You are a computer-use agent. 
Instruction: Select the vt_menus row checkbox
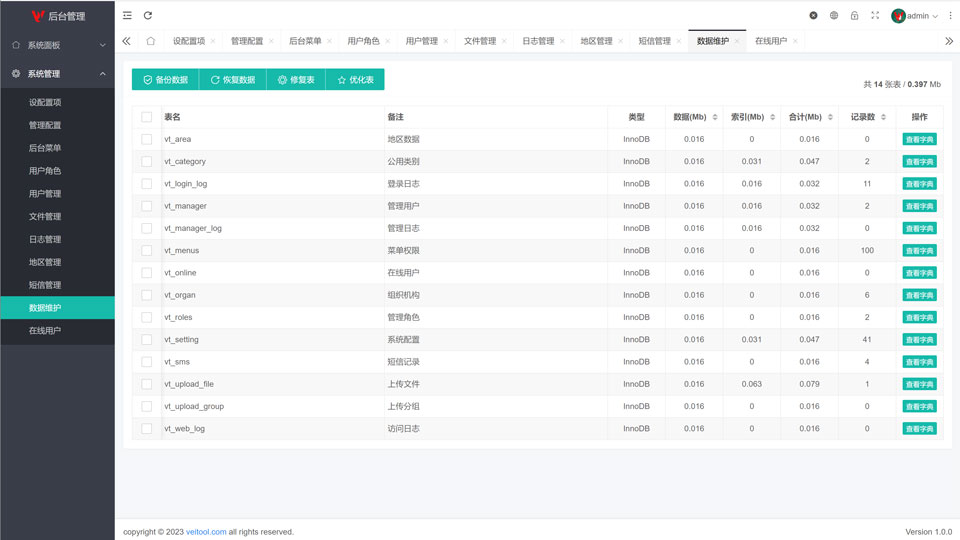(x=147, y=251)
